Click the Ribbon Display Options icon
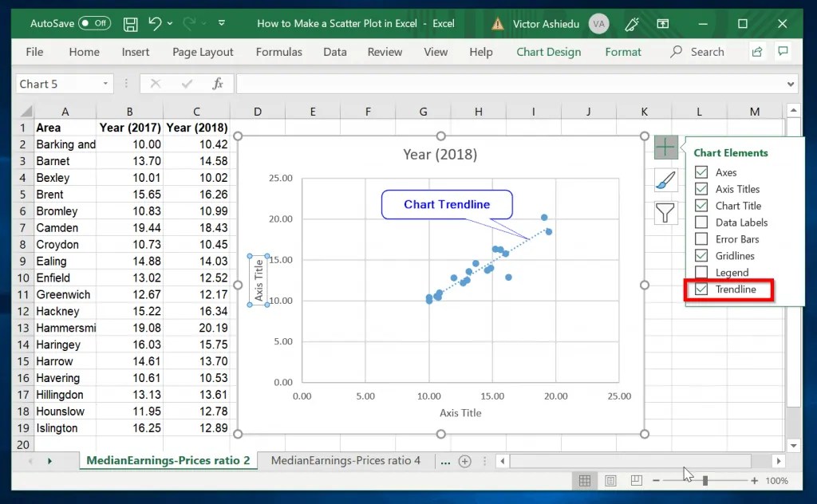This screenshot has width=817, height=504. point(663,24)
